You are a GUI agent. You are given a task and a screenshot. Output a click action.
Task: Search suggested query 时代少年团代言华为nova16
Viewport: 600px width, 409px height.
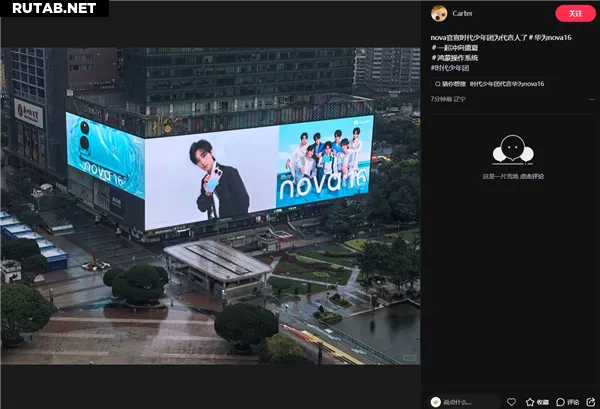click(x=507, y=84)
